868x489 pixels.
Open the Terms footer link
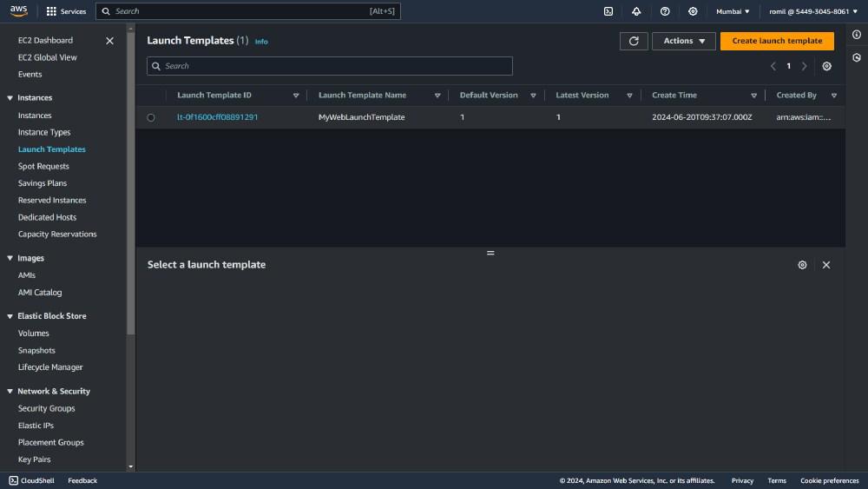777,480
